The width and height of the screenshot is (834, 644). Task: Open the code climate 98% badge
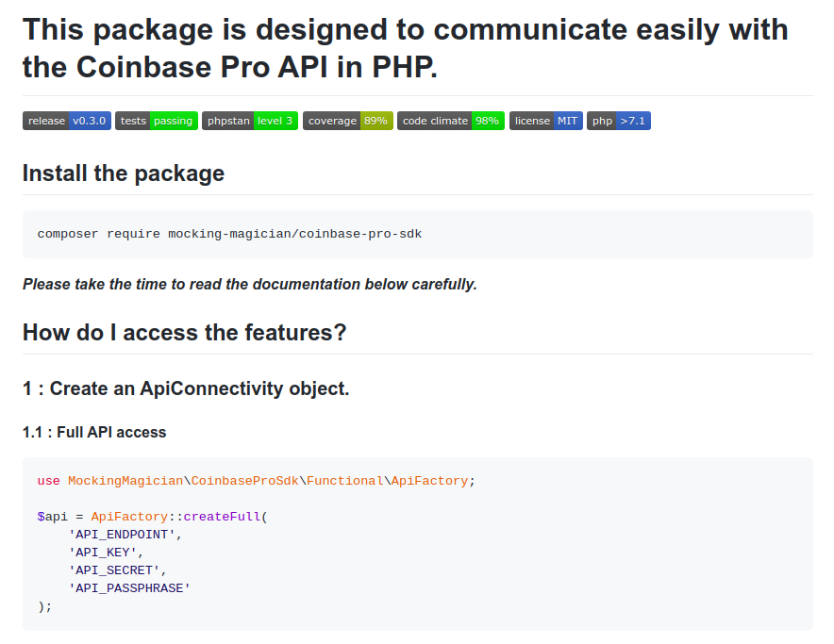click(450, 120)
